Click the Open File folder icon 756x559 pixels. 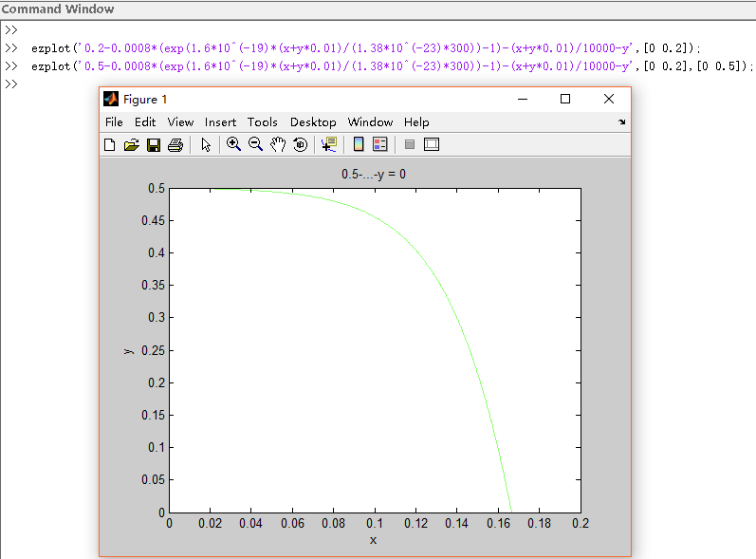click(131, 145)
